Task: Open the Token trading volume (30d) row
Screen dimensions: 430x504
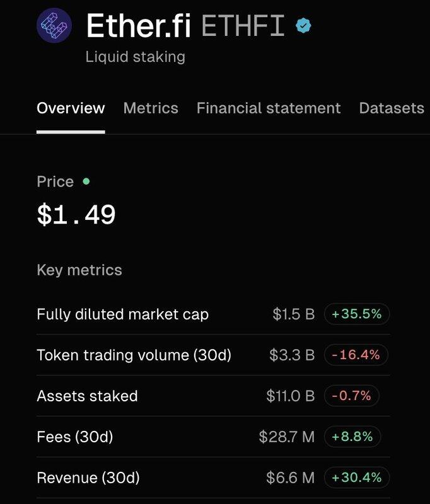Action: (x=213, y=355)
